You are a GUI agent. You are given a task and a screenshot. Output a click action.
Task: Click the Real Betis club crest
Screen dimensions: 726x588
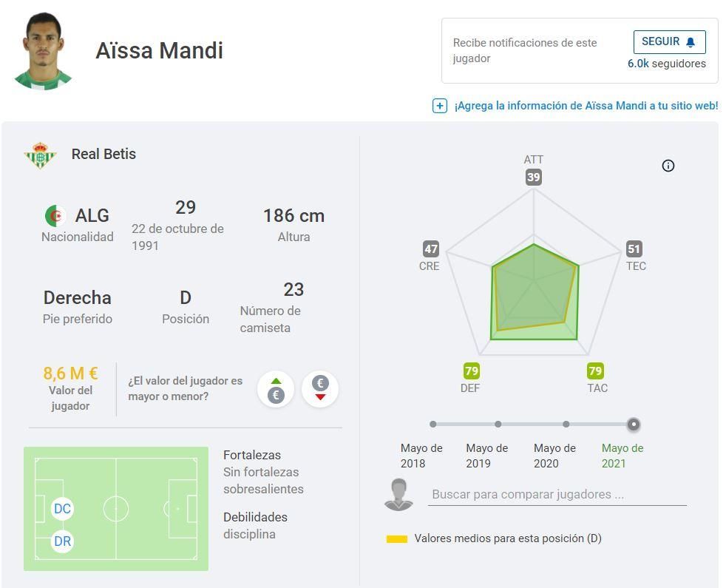(40, 155)
